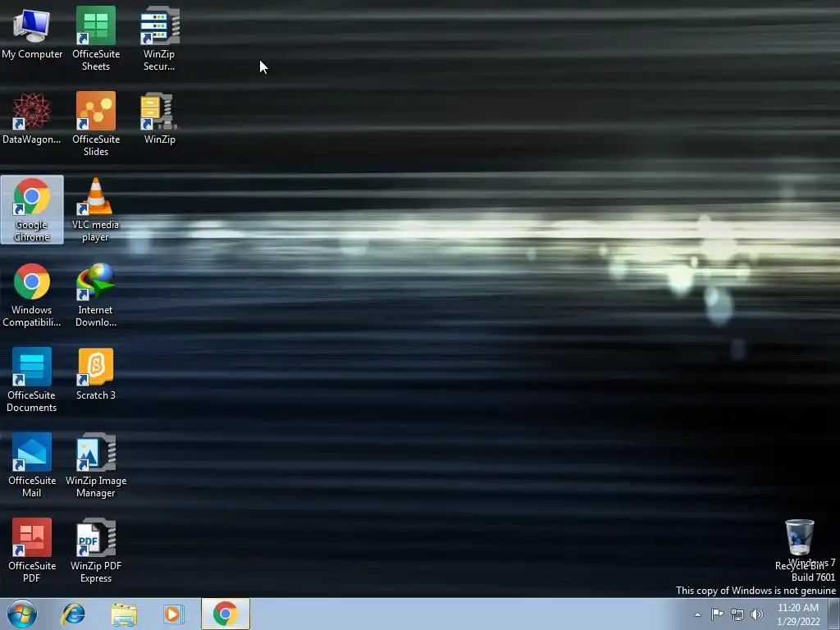Select the Scratch 3 shortcut
This screenshot has height=630, width=840.
(95, 374)
